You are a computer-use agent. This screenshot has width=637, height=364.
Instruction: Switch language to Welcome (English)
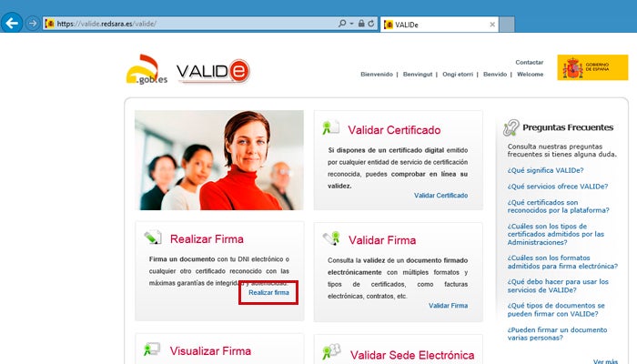click(x=530, y=75)
